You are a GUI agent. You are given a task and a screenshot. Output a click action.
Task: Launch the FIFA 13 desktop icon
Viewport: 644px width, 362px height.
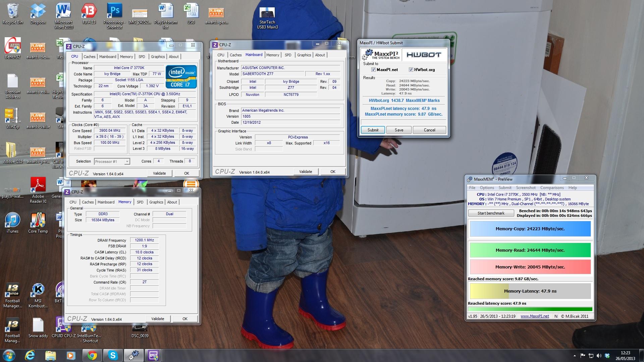(89, 13)
